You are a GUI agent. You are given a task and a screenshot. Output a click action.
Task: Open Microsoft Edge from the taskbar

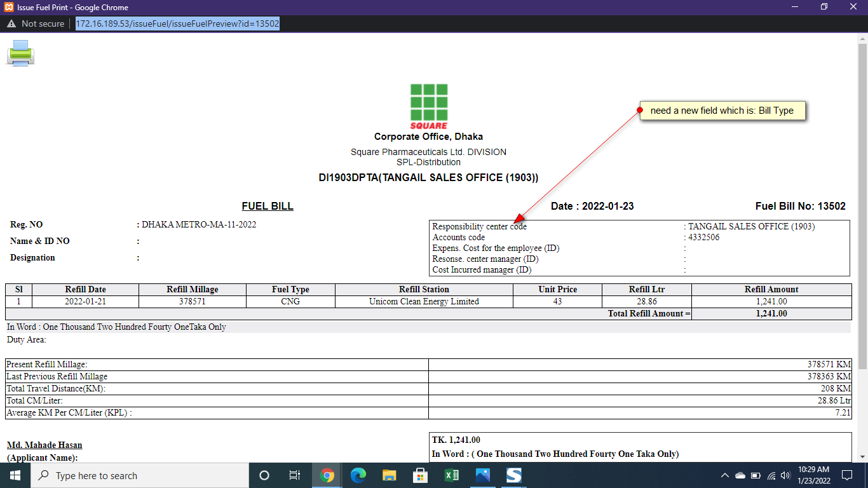click(358, 475)
